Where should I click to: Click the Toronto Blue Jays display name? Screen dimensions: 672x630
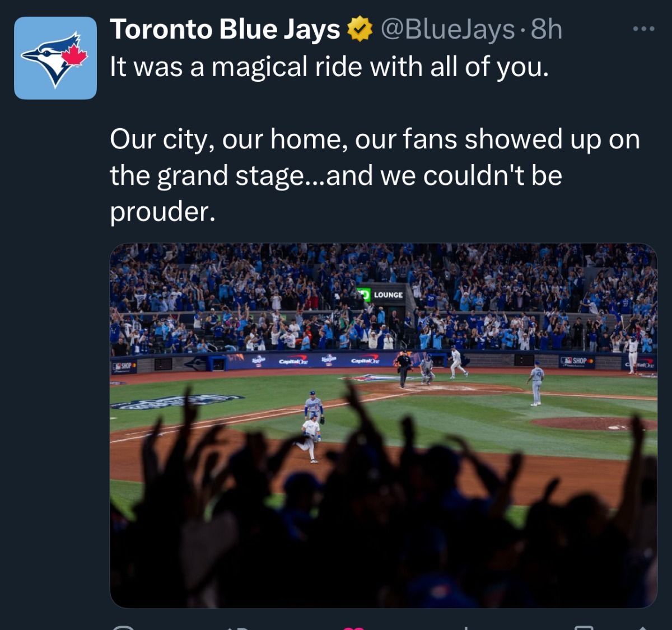tap(225, 30)
